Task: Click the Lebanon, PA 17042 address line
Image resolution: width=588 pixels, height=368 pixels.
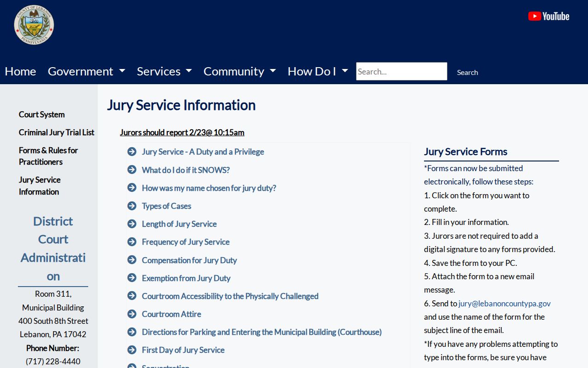Action: point(53,334)
